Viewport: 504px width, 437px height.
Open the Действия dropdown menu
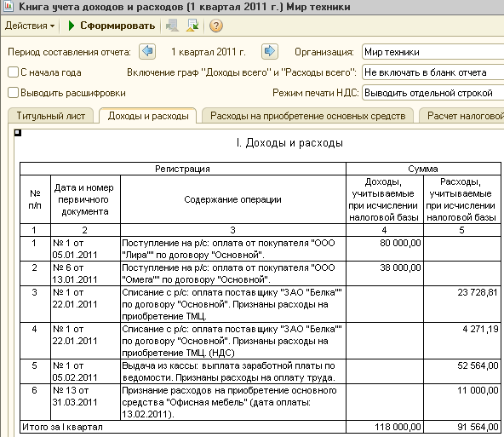tap(30, 26)
